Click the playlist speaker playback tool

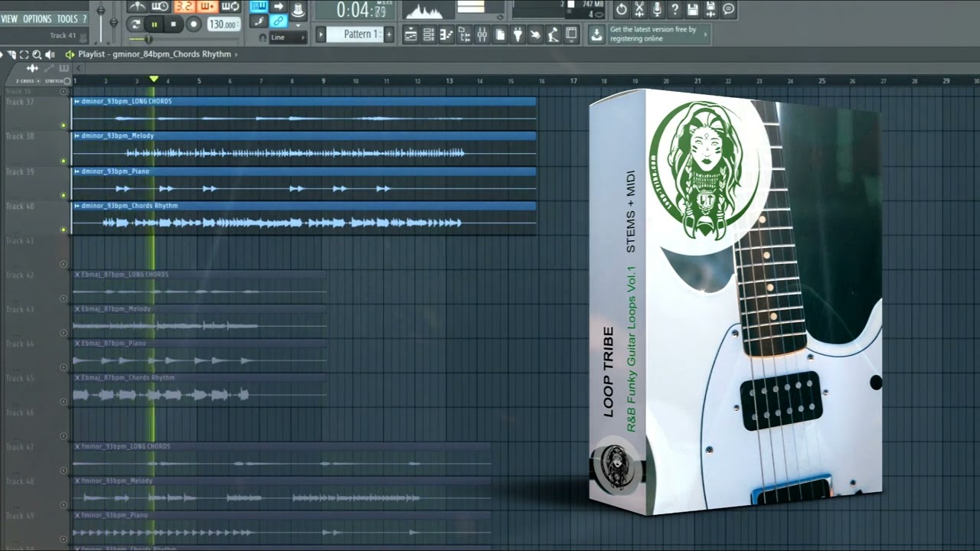(50, 54)
